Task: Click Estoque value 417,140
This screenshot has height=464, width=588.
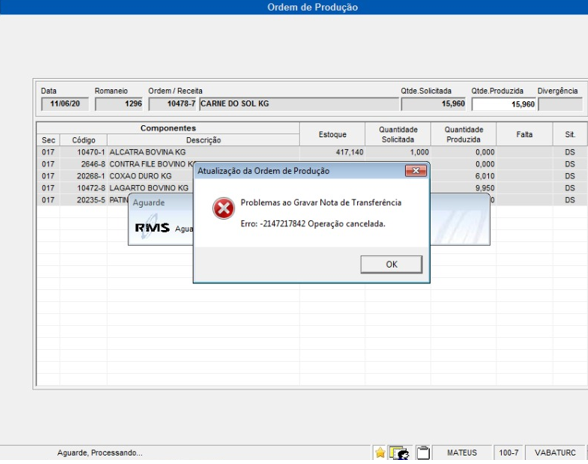Action: click(x=350, y=152)
